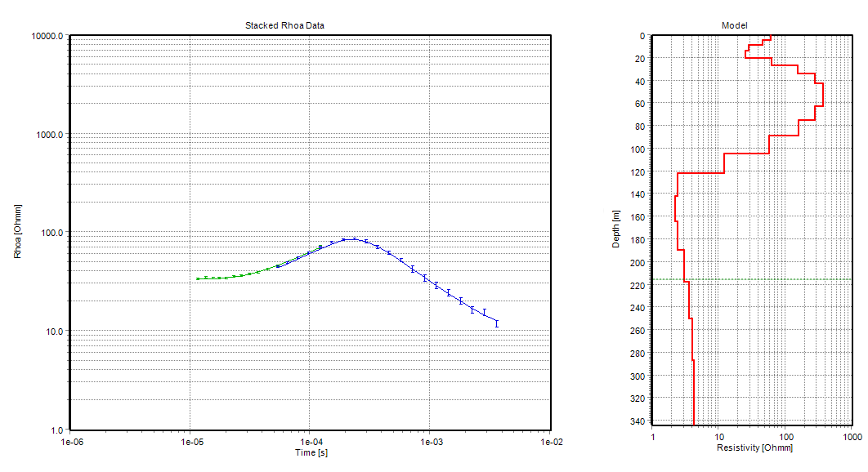Click the 100 depth tick label
Viewport: 868px width, 472px height.
[x=638, y=149]
